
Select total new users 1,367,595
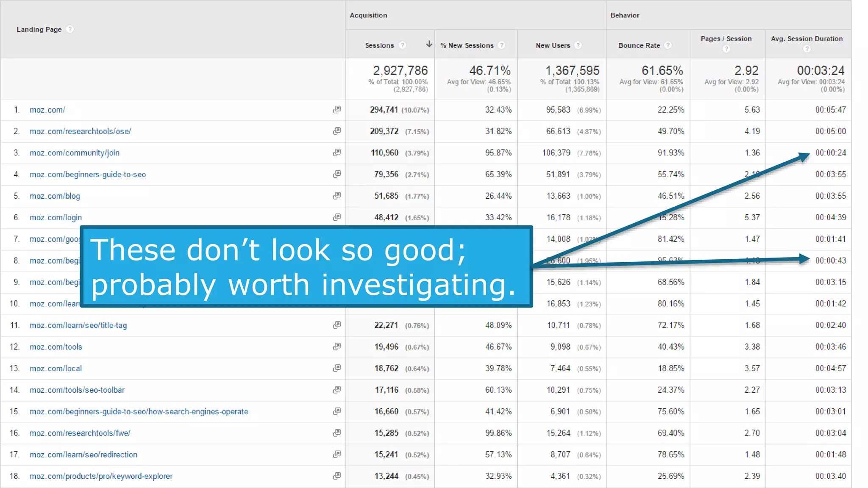pyautogui.click(x=572, y=70)
